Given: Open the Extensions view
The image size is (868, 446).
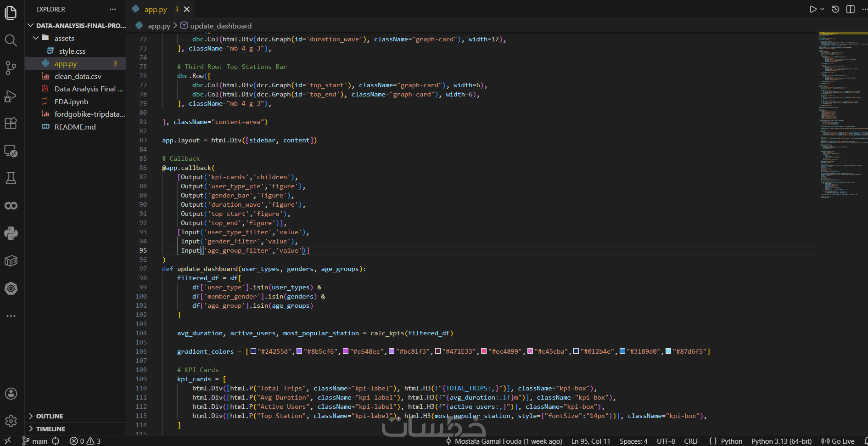Looking at the screenshot, I should 11,123.
